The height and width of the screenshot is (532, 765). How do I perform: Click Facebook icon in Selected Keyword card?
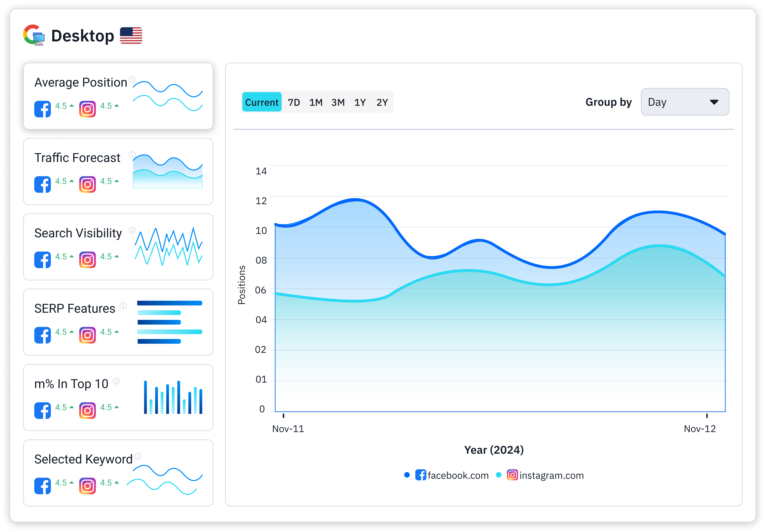42,486
